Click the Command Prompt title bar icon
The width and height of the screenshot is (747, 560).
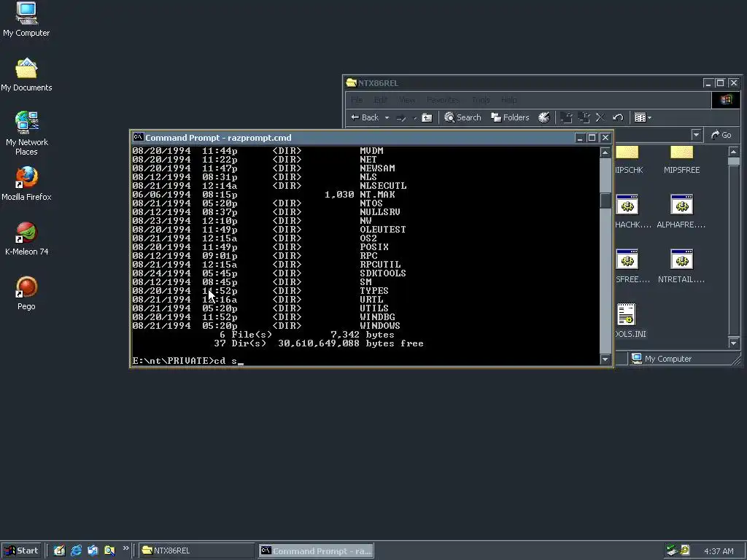click(138, 137)
